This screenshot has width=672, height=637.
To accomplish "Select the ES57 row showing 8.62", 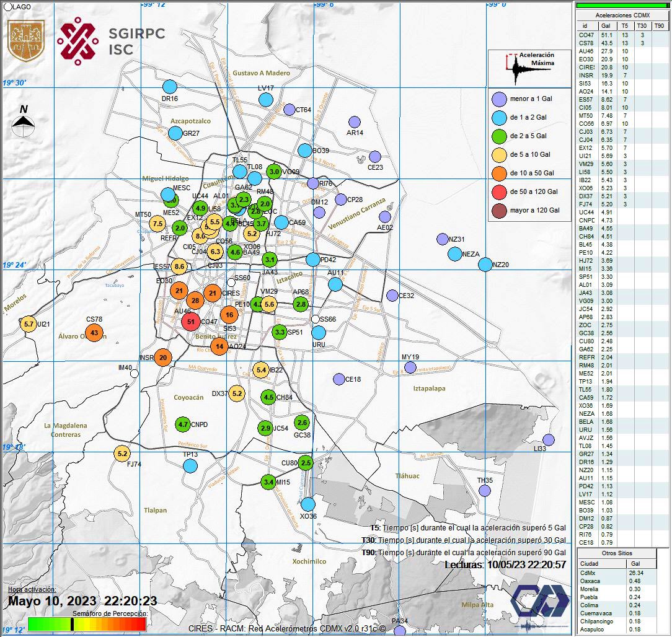I will (622, 99).
